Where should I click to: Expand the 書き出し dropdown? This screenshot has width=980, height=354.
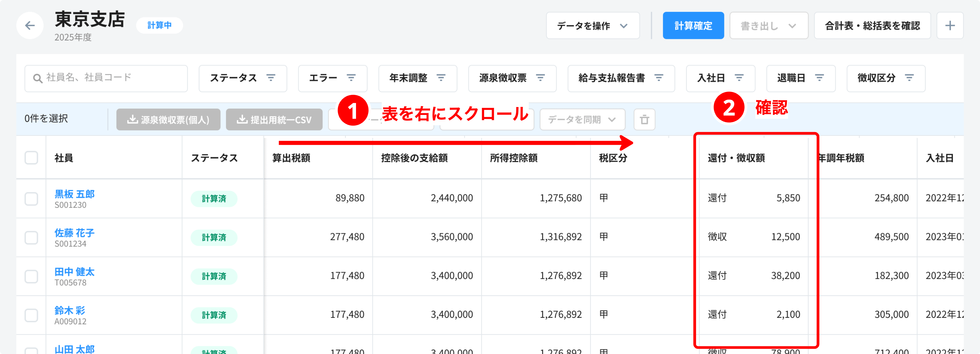coord(769,26)
